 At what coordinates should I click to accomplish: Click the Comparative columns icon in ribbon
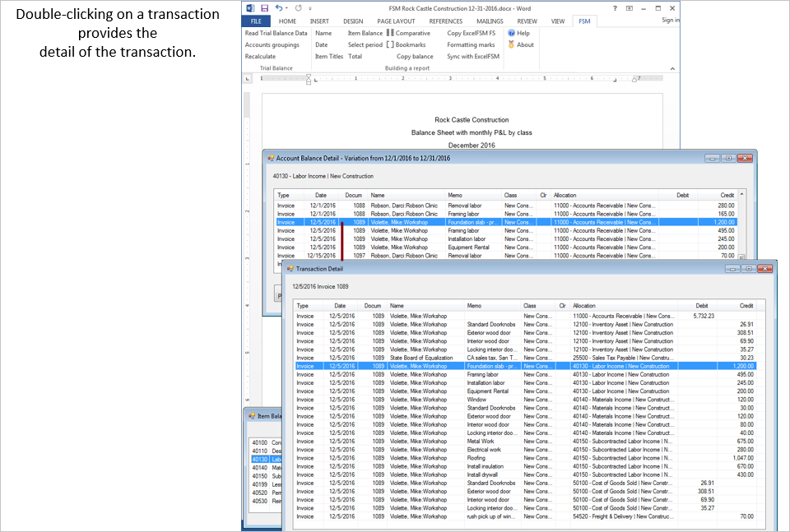click(390, 33)
